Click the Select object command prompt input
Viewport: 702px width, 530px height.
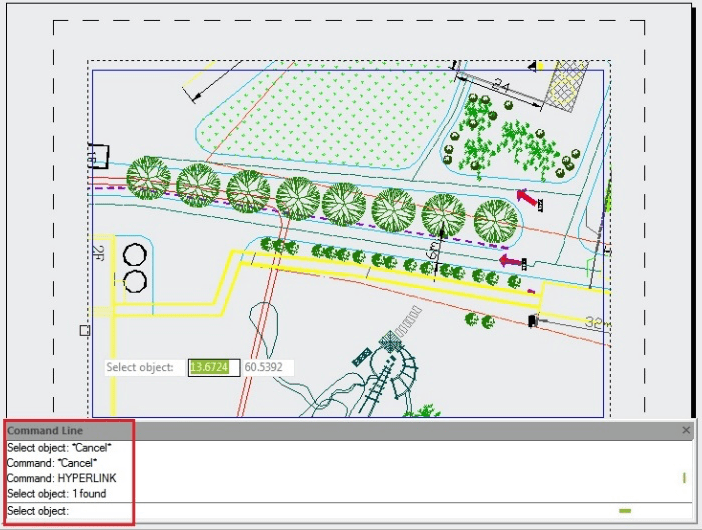(300, 511)
